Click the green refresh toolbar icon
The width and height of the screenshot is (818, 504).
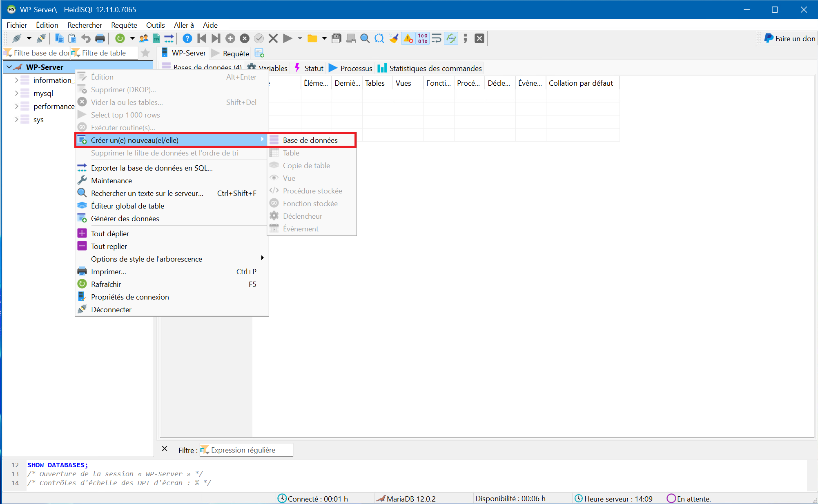click(x=120, y=38)
